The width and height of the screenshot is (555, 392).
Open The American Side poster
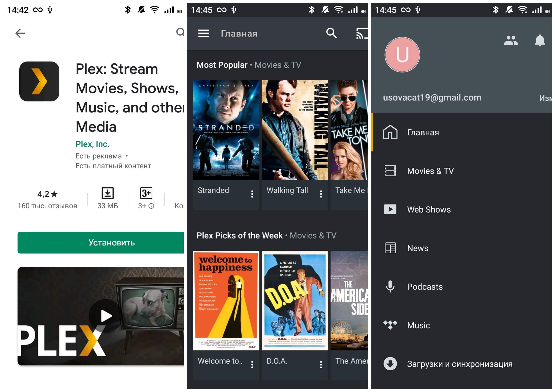pos(349,301)
